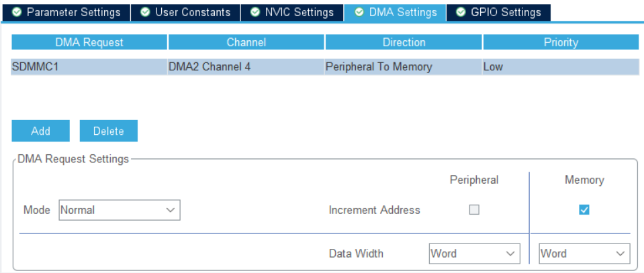Screen dimensions: 644x273
Task: Click the User Constants green check icon
Action: pyautogui.click(x=145, y=12)
